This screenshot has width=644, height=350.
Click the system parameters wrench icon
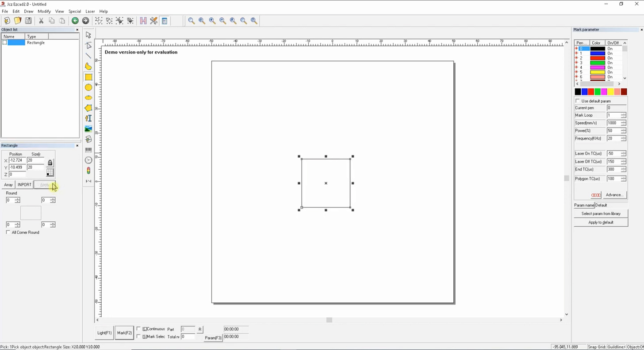[154, 20]
